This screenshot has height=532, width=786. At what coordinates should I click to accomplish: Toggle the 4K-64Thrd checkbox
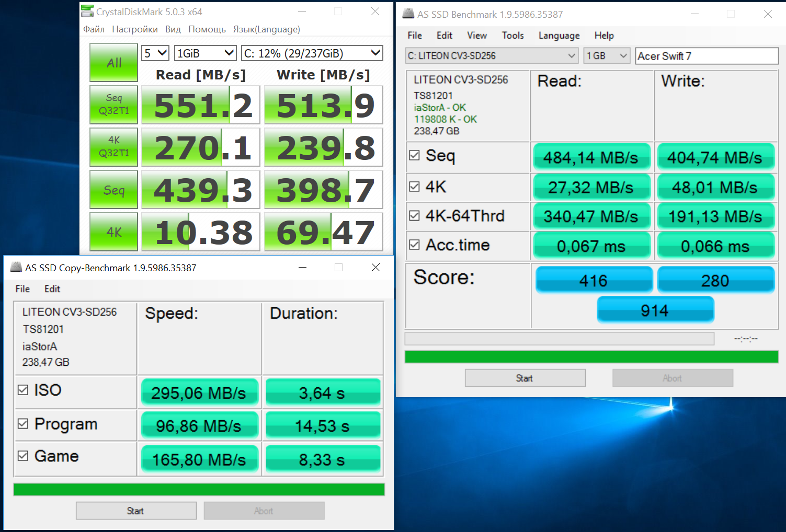point(414,215)
